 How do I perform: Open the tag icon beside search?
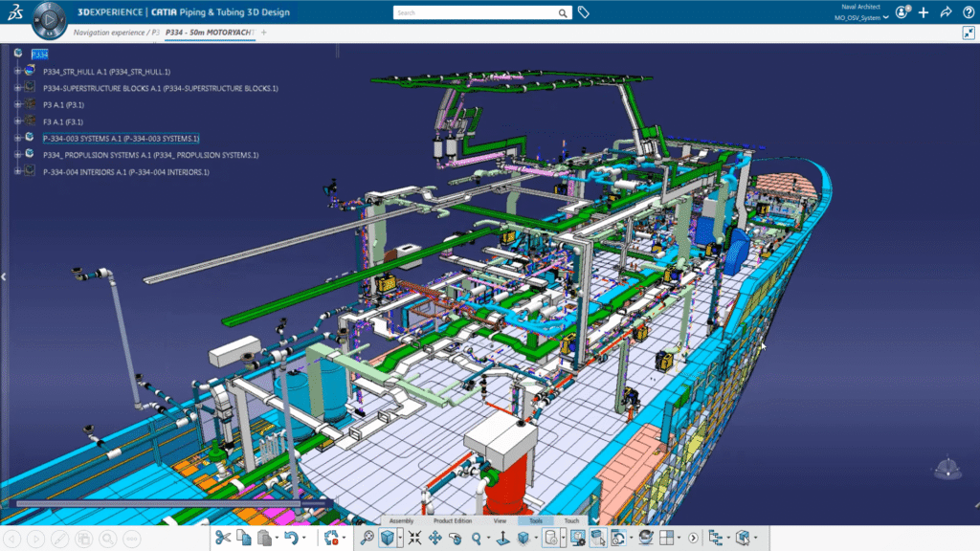pos(583,13)
